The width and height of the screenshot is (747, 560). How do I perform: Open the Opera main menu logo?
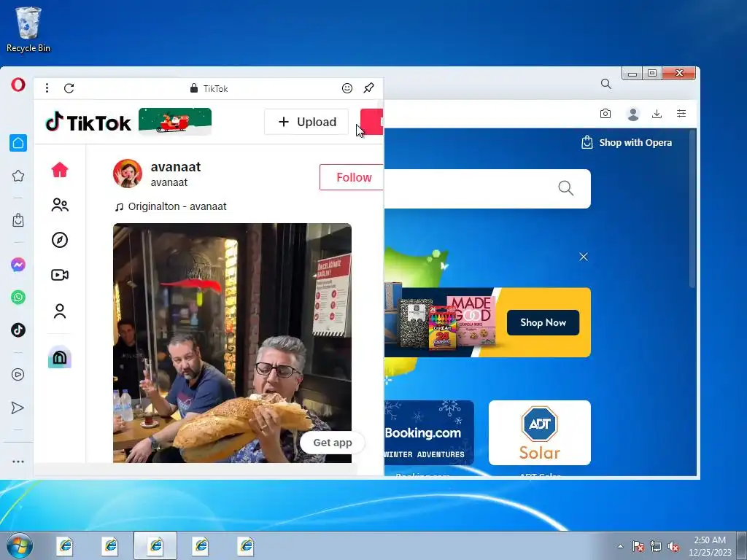[18, 85]
